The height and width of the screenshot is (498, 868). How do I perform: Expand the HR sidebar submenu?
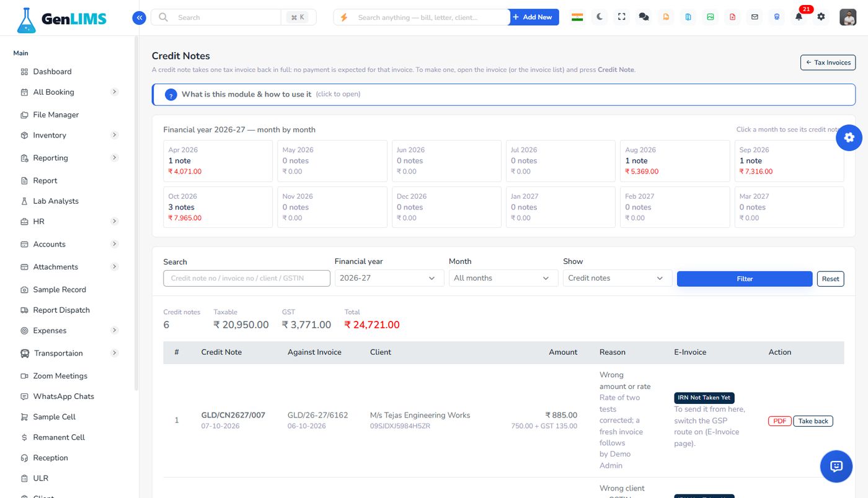68,222
